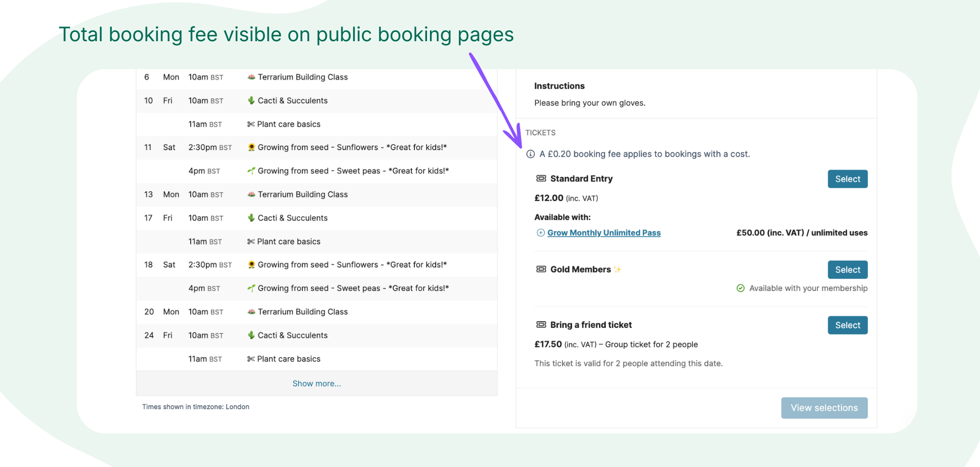980x467 pixels.
Task: Pick Plant care basics on Fri 17
Action: (x=288, y=241)
